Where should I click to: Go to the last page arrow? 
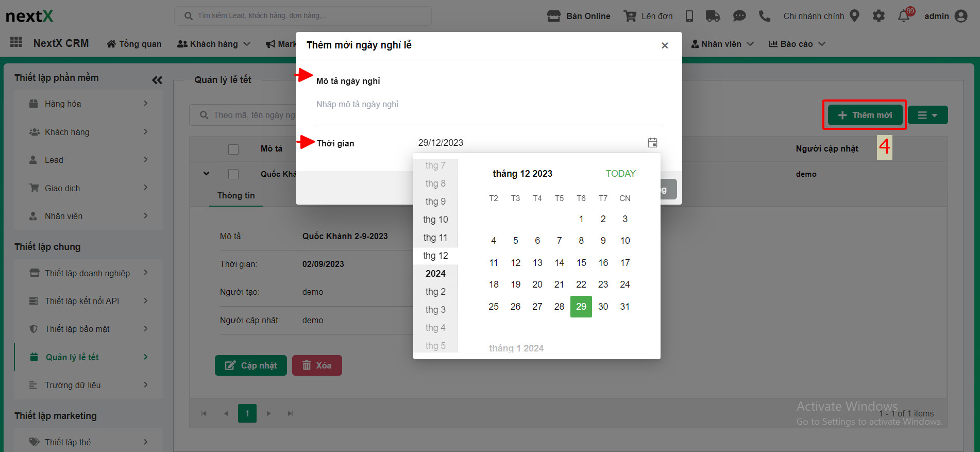click(x=290, y=413)
